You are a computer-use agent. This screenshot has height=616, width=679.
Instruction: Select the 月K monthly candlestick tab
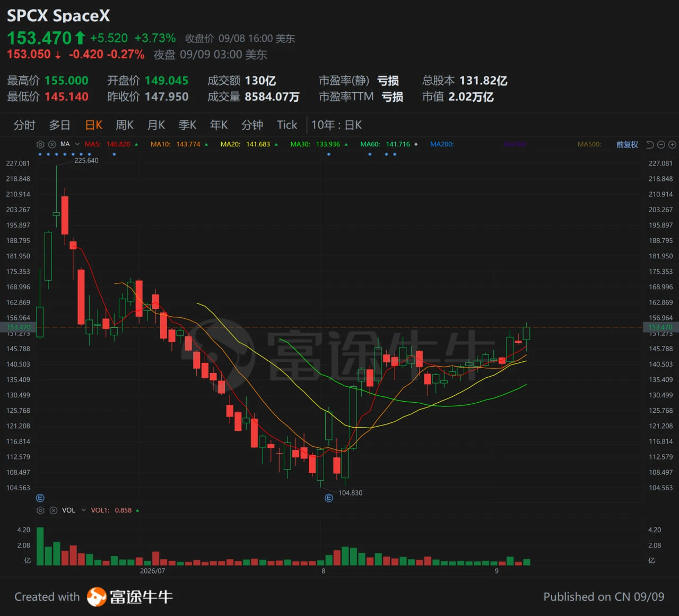tap(156, 125)
